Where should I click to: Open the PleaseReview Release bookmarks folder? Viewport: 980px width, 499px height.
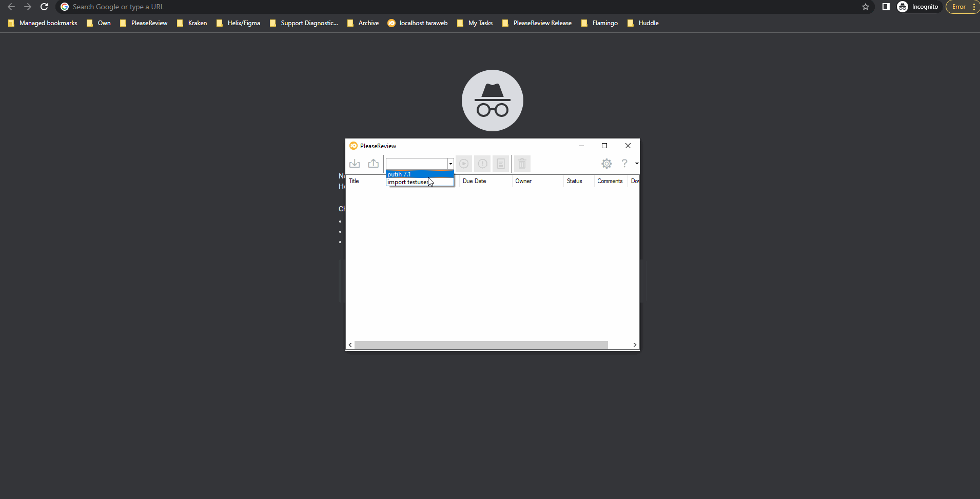pyautogui.click(x=537, y=23)
